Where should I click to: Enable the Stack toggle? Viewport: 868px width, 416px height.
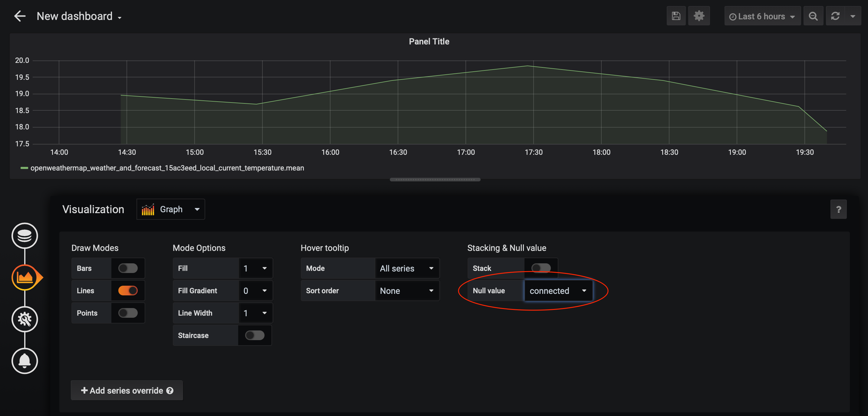tap(541, 268)
